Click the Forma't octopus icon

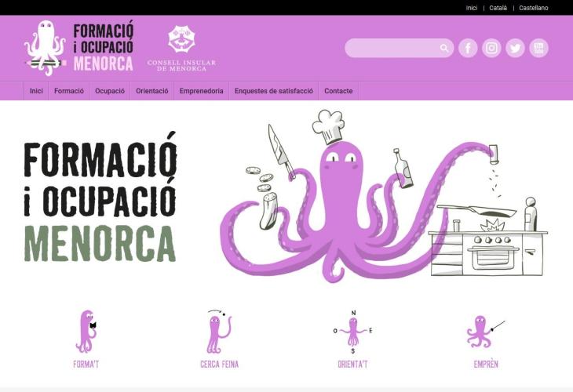[86, 332]
